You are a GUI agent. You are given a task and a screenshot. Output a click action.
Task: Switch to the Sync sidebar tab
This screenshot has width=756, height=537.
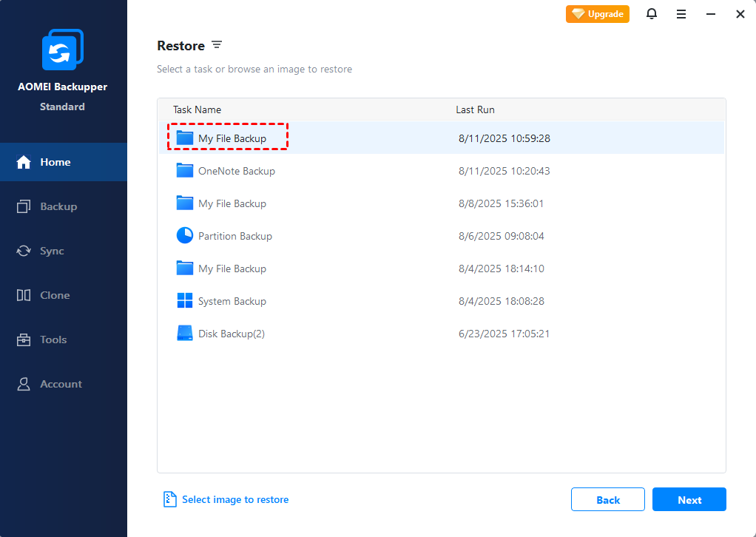[x=52, y=251]
